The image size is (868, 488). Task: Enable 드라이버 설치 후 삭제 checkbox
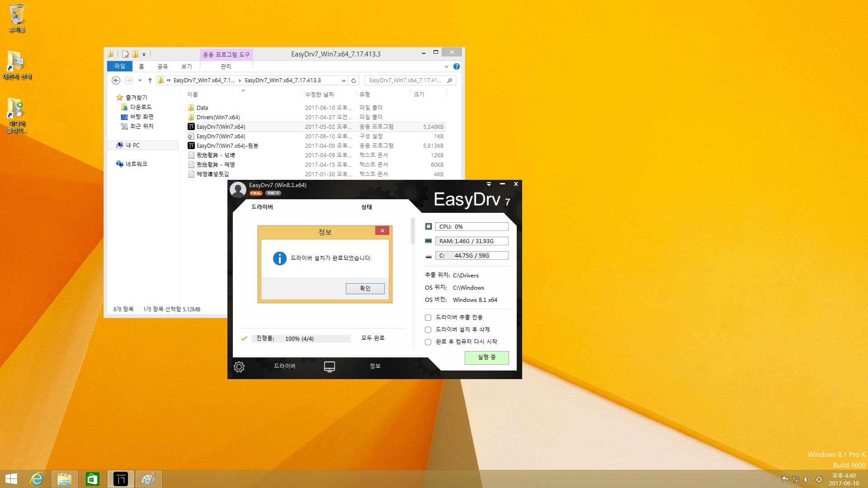click(428, 330)
